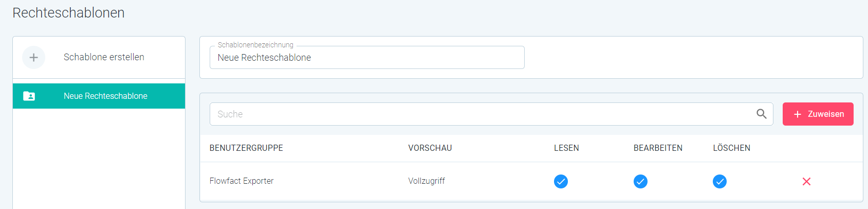Viewport: 868px width, 209px height.
Task: Select Neue Rechteschablone in the template list
Action: pos(99,96)
